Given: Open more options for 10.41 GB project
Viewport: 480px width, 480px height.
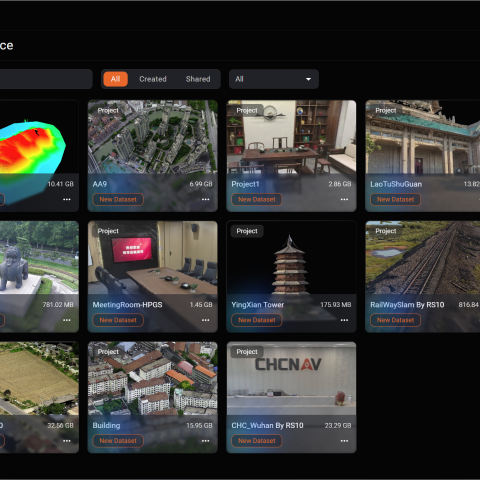Looking at the screenshot, I should [x=67, y=199].
